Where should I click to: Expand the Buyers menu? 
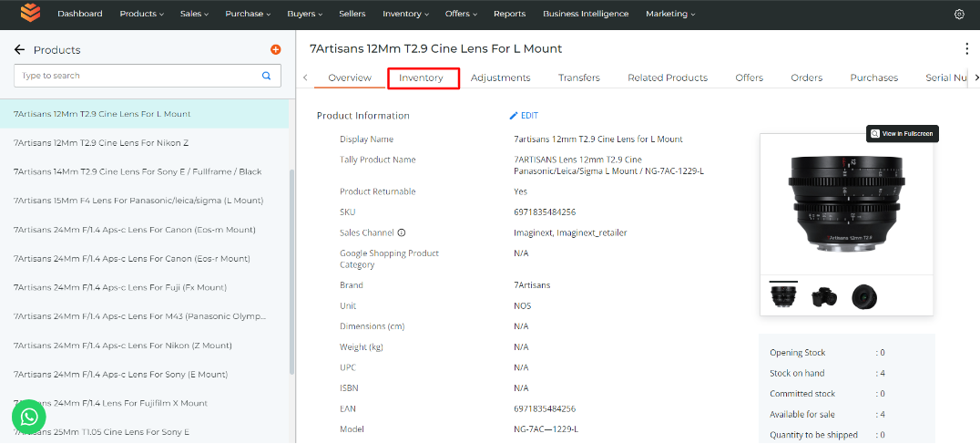305,14
